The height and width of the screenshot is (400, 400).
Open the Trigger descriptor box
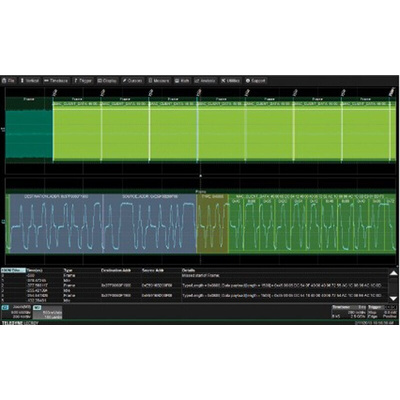click(x=382, y=311)
